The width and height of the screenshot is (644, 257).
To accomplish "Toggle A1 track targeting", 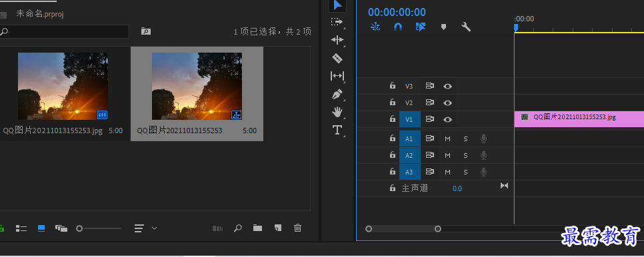I will [410, 138].
